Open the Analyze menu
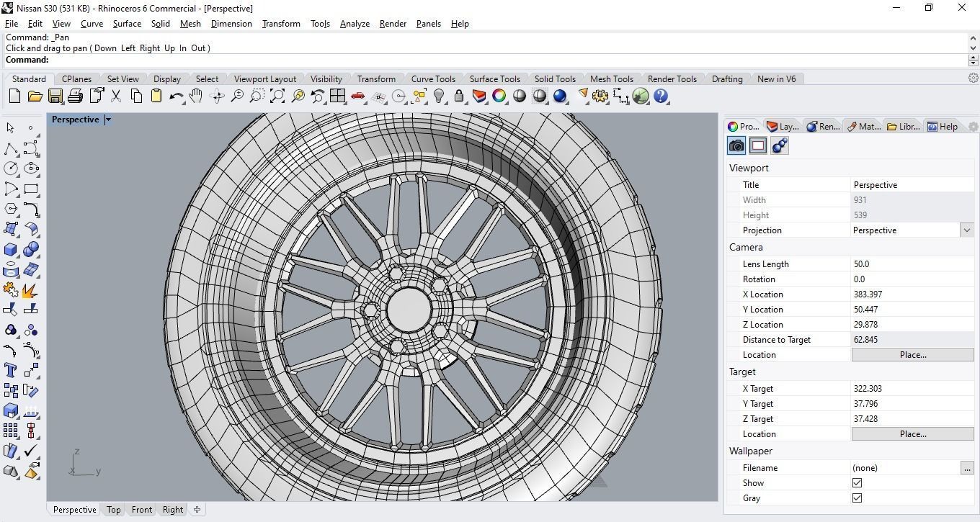 355,23
